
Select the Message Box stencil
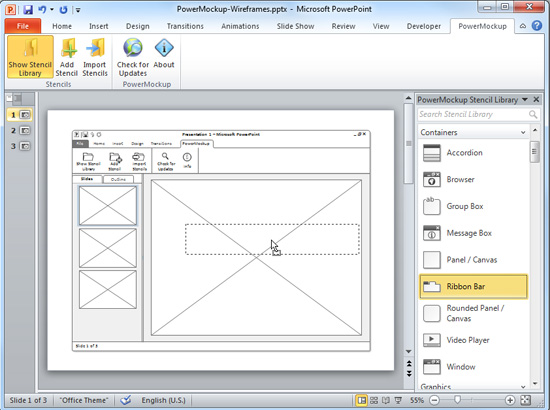[474, 233]
